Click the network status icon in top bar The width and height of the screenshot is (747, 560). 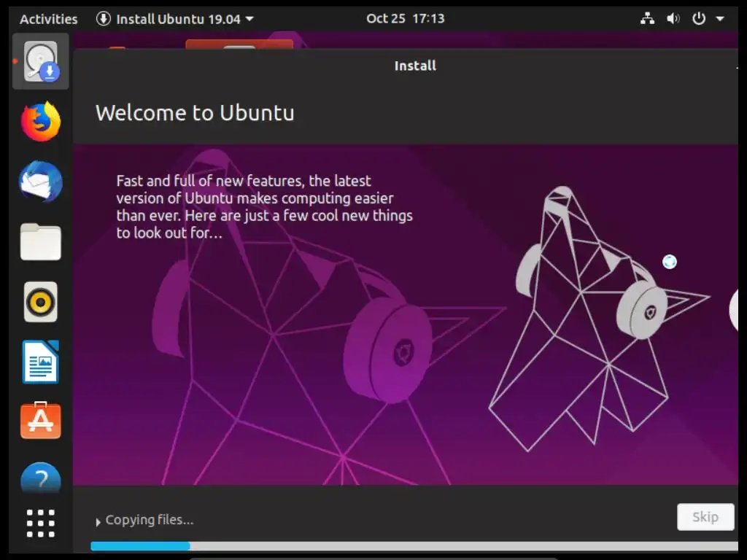tap(647, 18)
